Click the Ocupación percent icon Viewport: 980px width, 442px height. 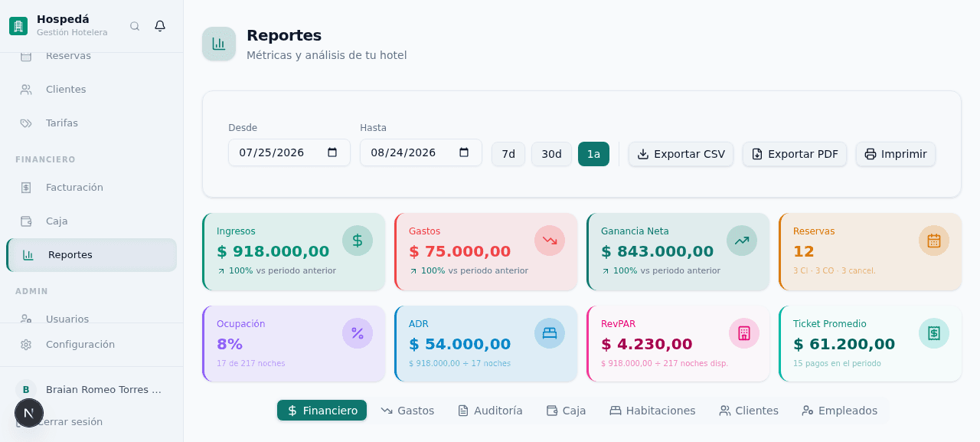[x=358, y=333]
